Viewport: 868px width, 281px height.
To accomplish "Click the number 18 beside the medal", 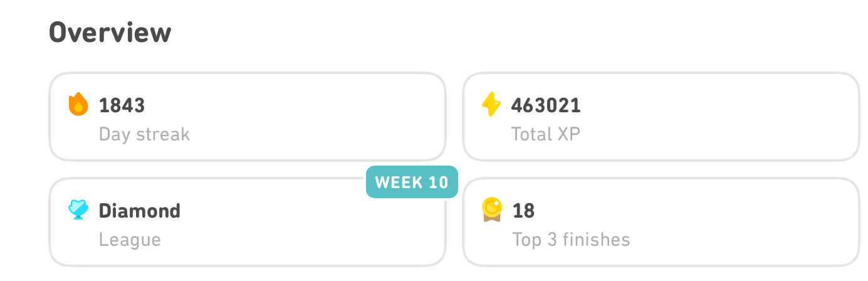I will pyautogui.click(x=523, y=211).
